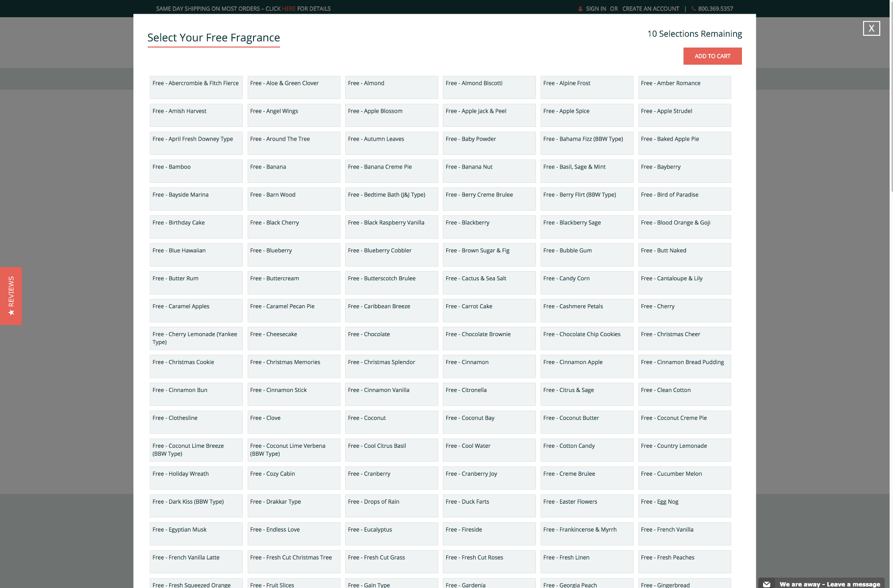
Task: Click the Sign In link
Action: pos(595,9)
